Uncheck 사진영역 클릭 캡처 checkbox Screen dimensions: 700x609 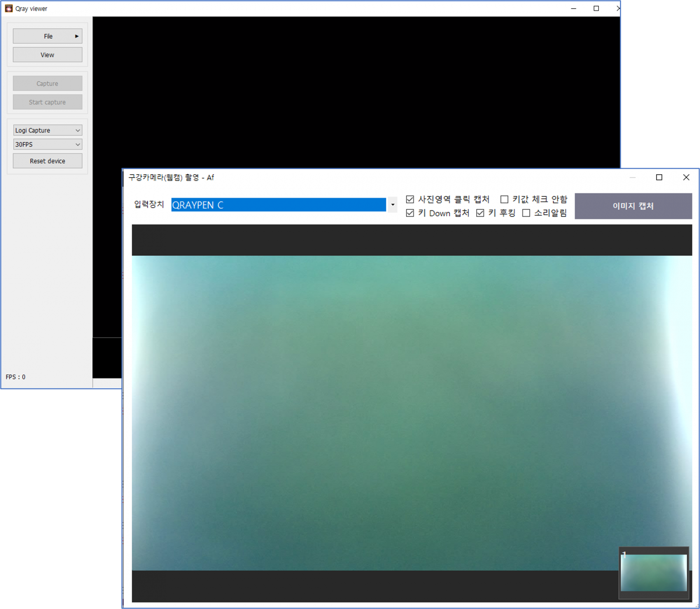pyautogui.click(x=410, y=199)
